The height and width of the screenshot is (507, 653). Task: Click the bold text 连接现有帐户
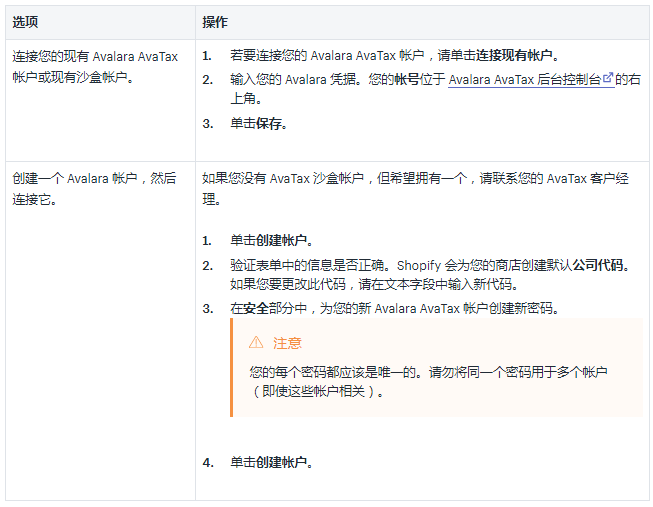[514, 55]
